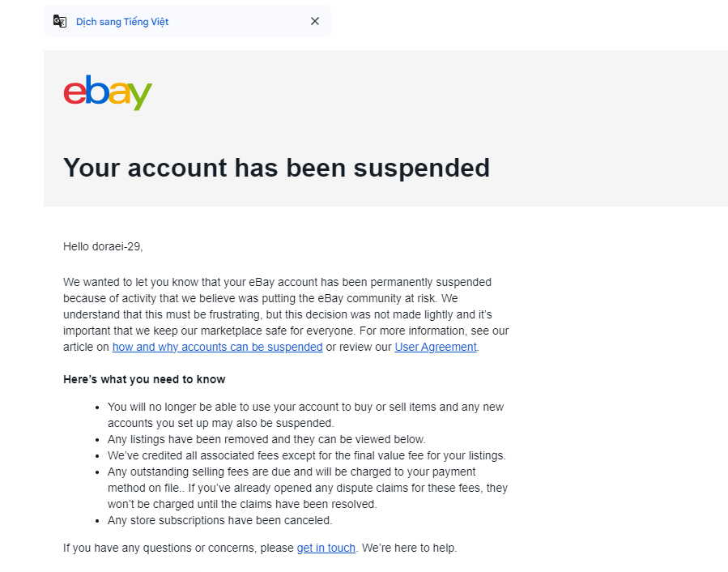The width and height of the screenshot is (728, 572).
Task: Click the 'We wanted to let you know' paragraph
Action: pos(286,314)
